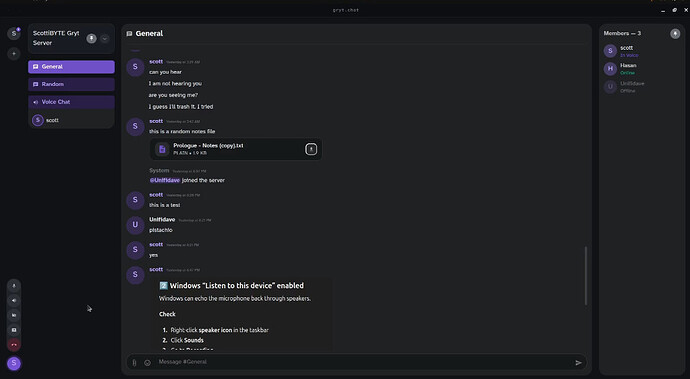Click the 'I guess I'll trash it, I tried' message
This screenshot has height=379, width=690.
click(x=181, y=106)
